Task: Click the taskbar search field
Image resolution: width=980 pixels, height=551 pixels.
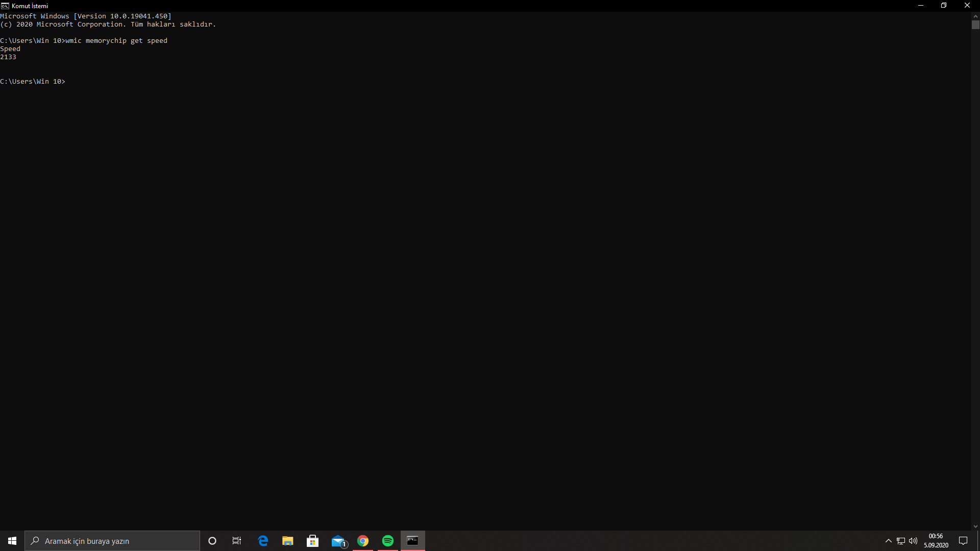Action: tap(112, 541)
